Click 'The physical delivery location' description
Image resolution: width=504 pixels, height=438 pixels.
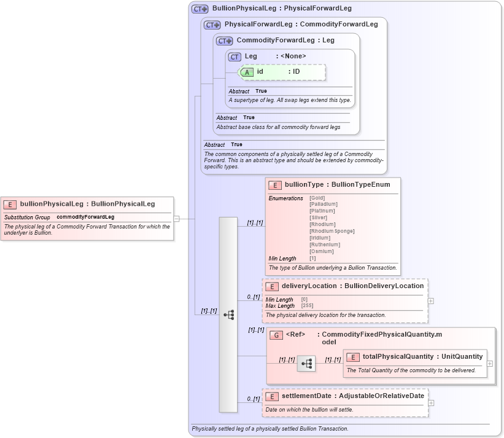[x=325, y=315]
